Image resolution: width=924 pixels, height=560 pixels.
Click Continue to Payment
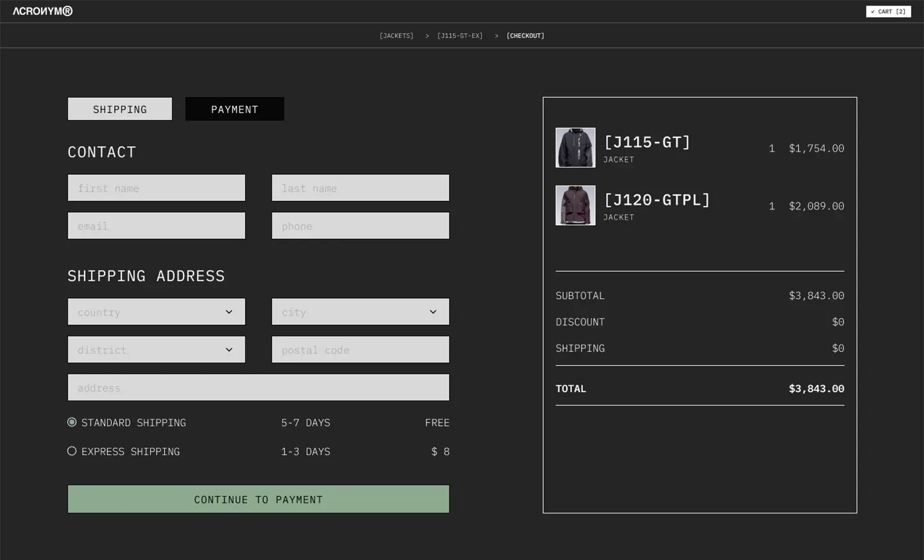(258, 499)
